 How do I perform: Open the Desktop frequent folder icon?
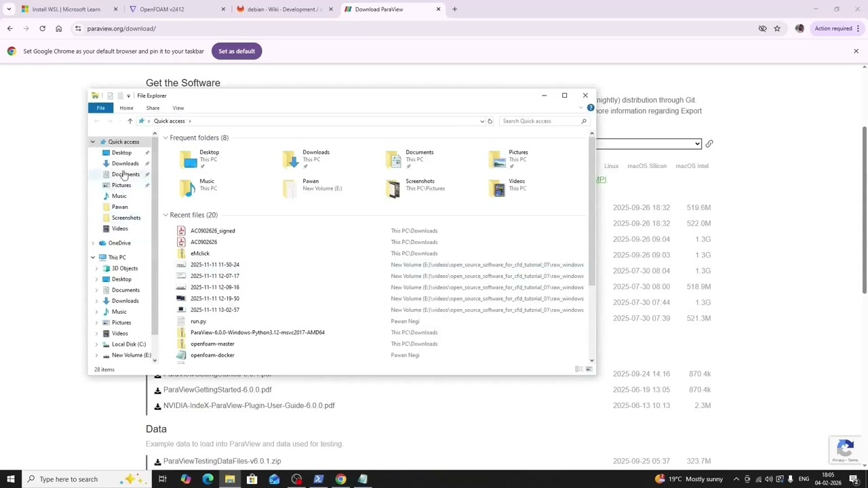(x=189, y=160)
